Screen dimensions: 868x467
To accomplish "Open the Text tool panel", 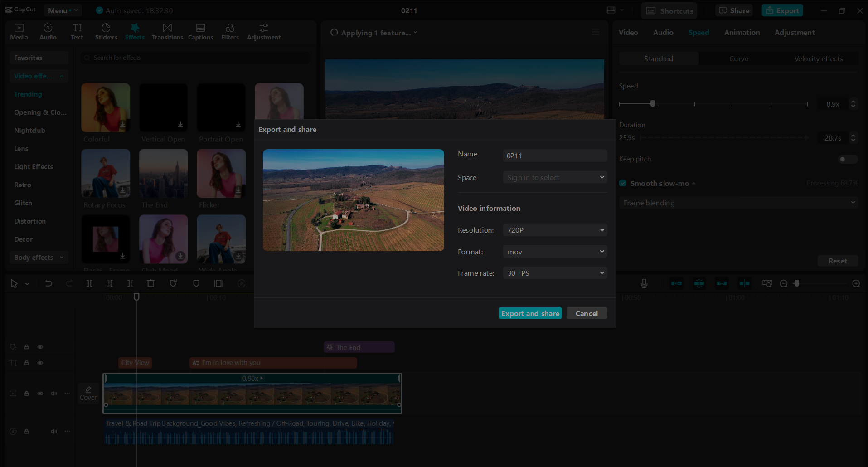I will click(77, 32).
